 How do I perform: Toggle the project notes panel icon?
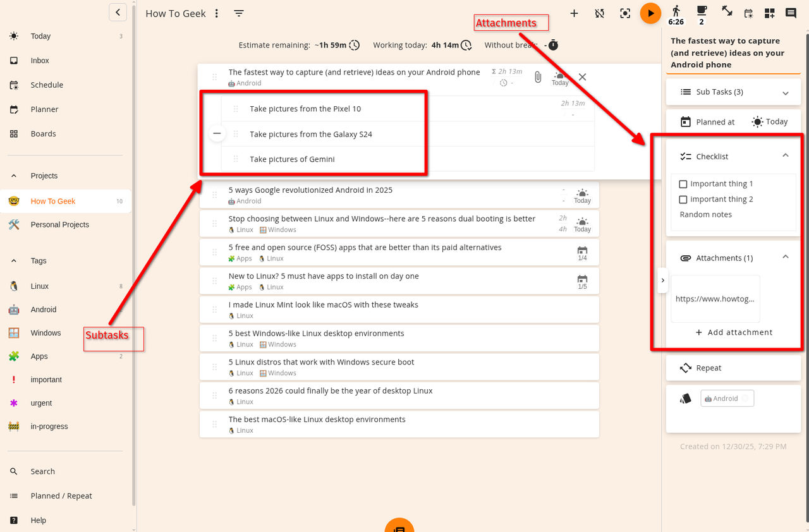click(791, 13)
